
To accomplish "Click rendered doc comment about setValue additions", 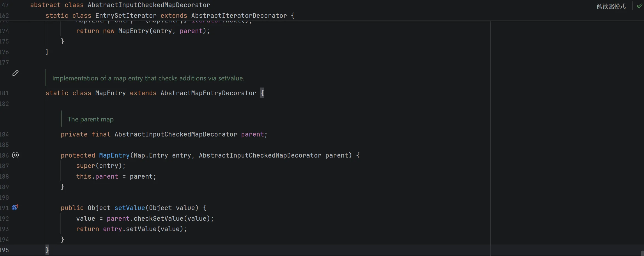I will (148, 78).
